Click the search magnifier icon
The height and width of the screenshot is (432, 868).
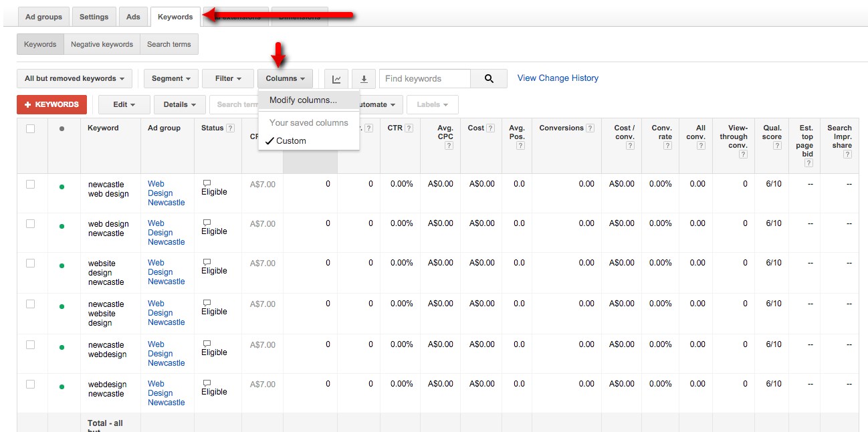coord(489,78)
